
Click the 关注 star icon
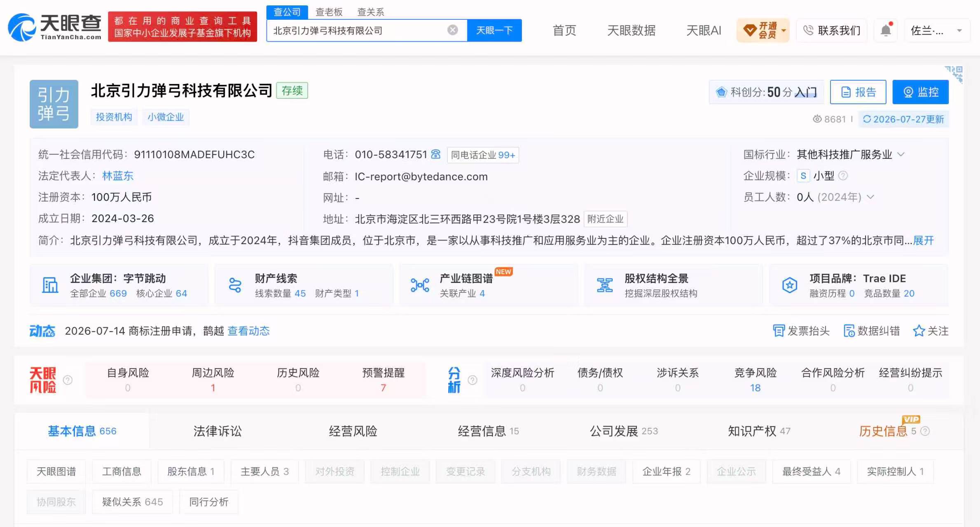click(x=919, y=331)
